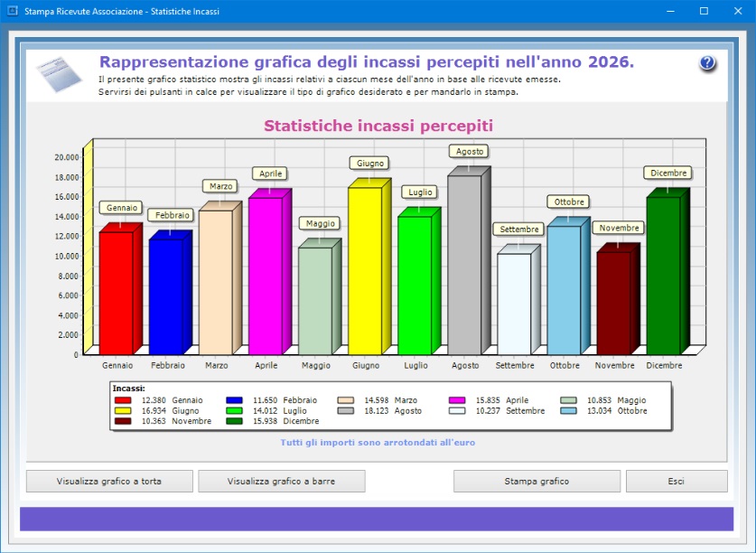Click the Maggio callout label above bar

click(320, 223)
